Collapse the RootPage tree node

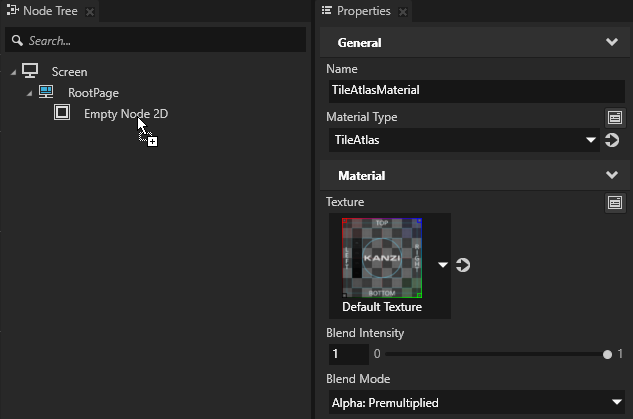coord(29,93)
